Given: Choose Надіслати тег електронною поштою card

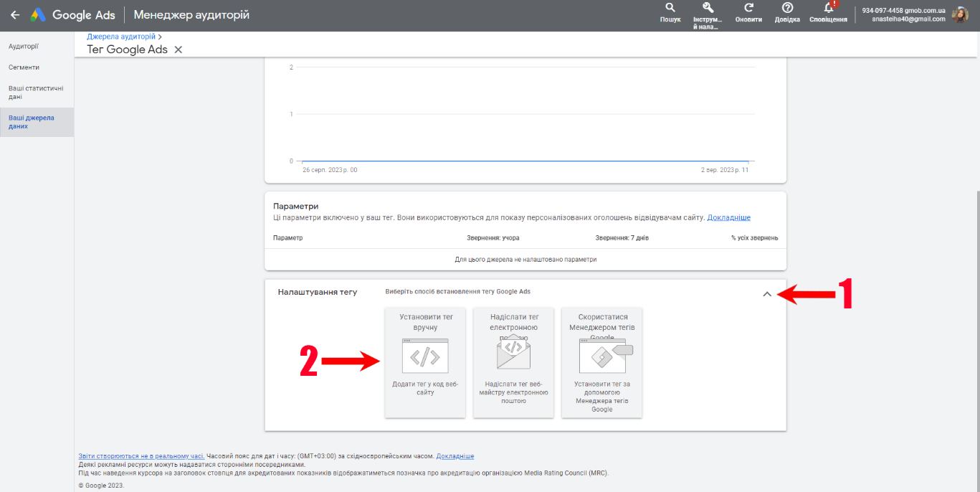Looking at the screenshot, I should (513, 362).
